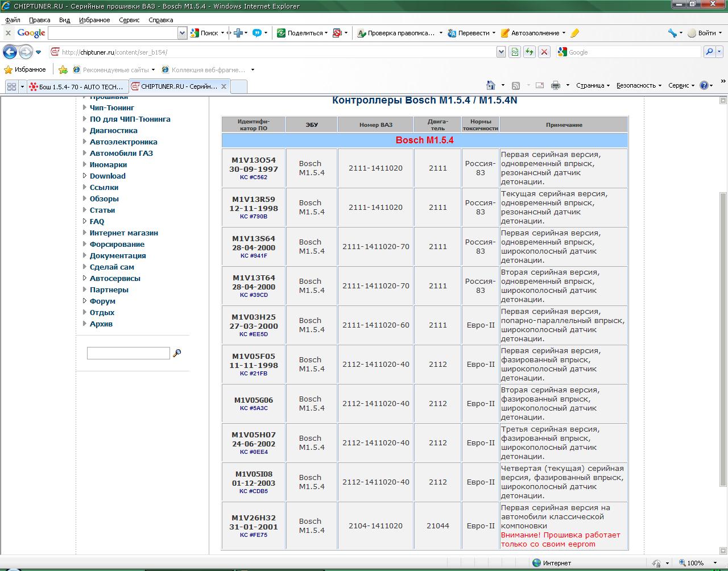Click the Интернет security zone status
The width and height of the screenshot is (728, 571).
coord(551,563)
